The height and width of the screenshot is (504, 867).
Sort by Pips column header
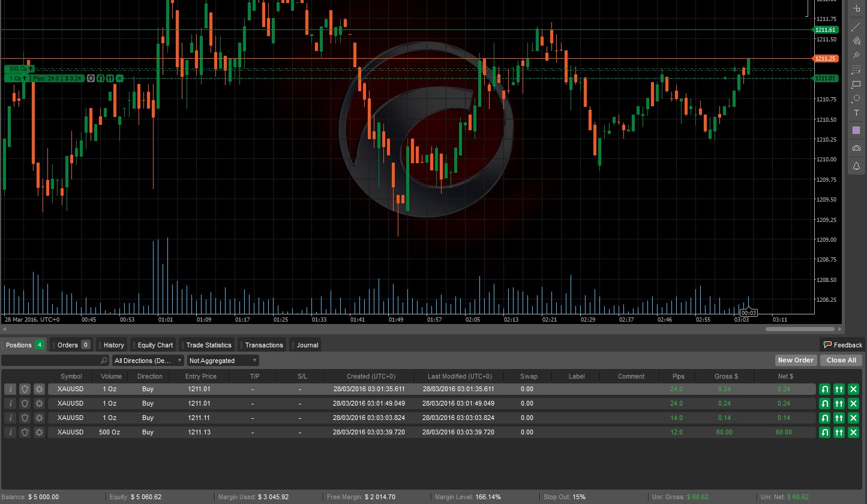[x=679, y=376]
